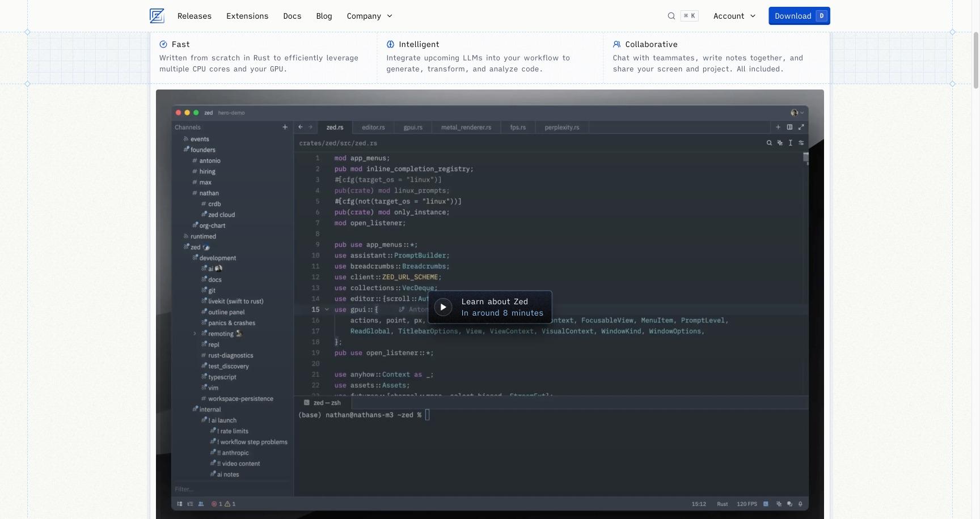
Task: Click the Zed logo in the navigation bar
Action: [x=157, y=16]
